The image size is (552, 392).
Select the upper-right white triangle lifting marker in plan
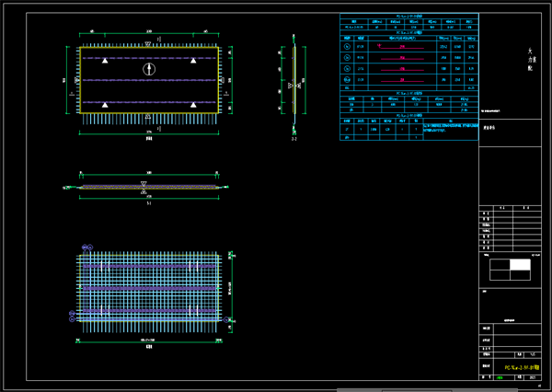[193, 61]
